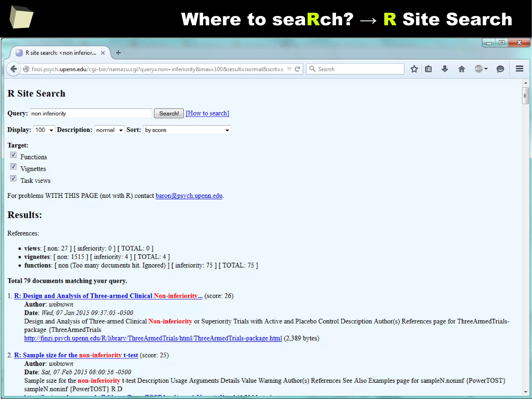Click the address bar URL
Viewport: 532px width, 399px height.
(x=157, y=69)
